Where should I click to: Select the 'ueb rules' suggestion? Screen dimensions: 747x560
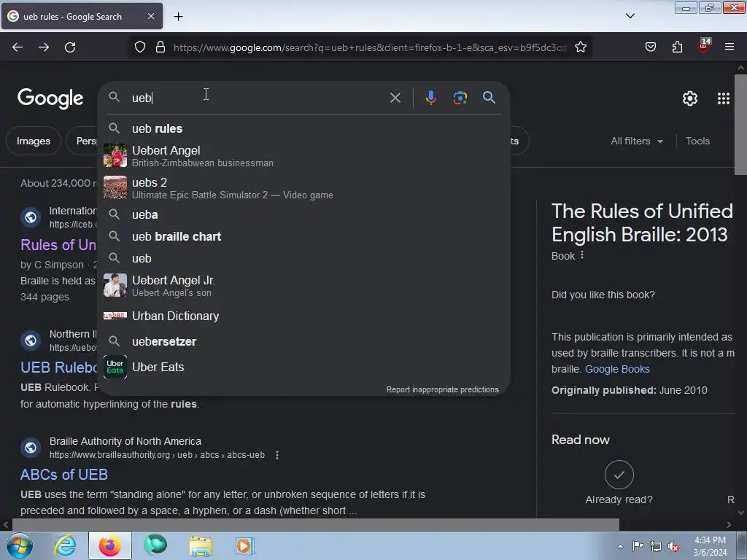click(x=303, y=128)
